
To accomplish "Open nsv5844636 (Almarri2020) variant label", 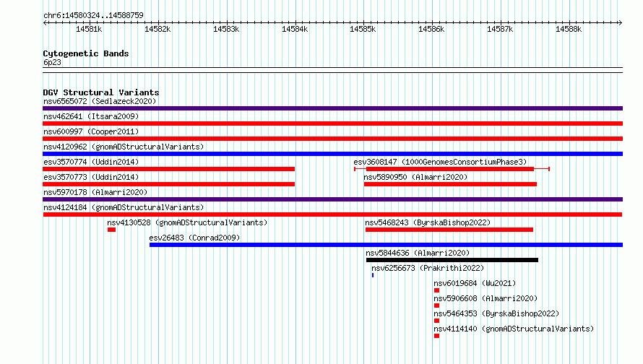I will [x=418, y=253].
